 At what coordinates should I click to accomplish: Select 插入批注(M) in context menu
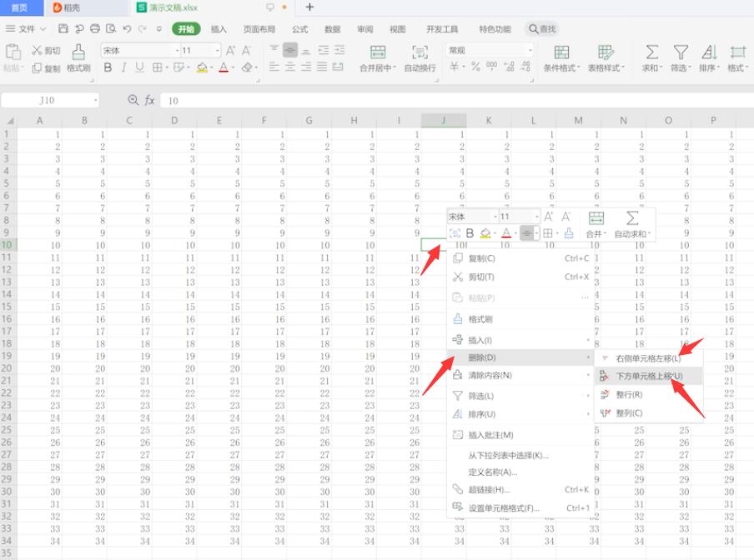click(x=520, y=435)
